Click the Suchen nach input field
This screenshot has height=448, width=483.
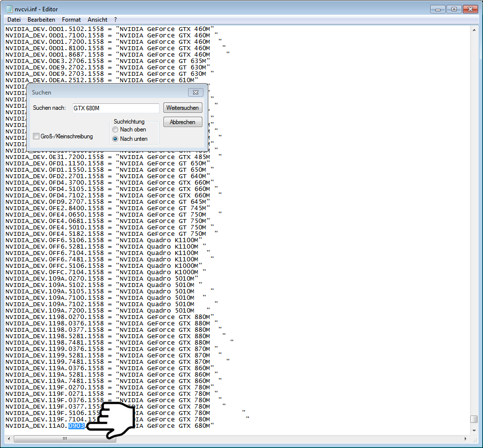tap(116, 108)
